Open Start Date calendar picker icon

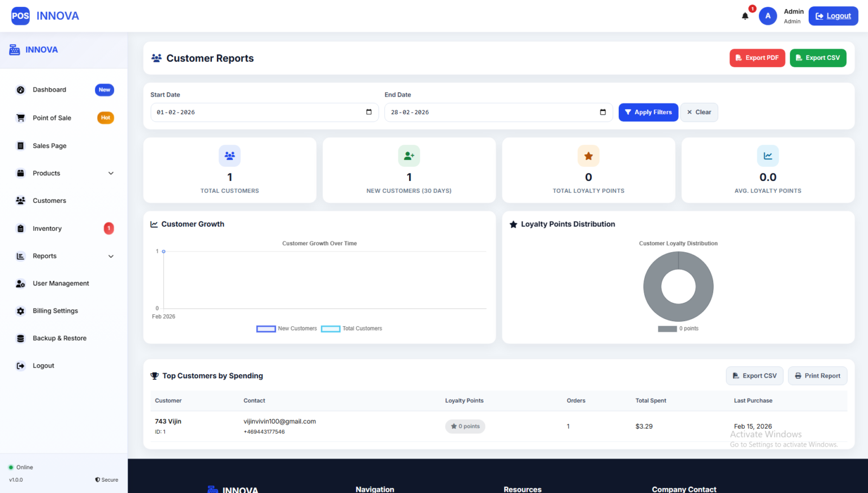[x=369, y=112]
